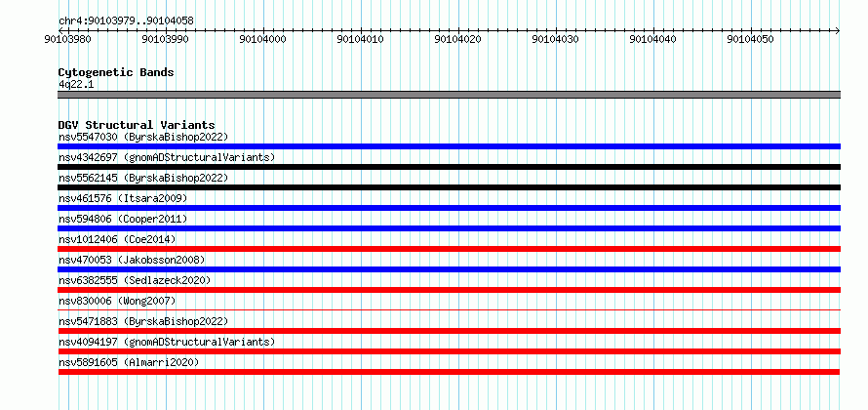
Task: Select the blue bar under nsv461576
Action: (x=449, y=208)
